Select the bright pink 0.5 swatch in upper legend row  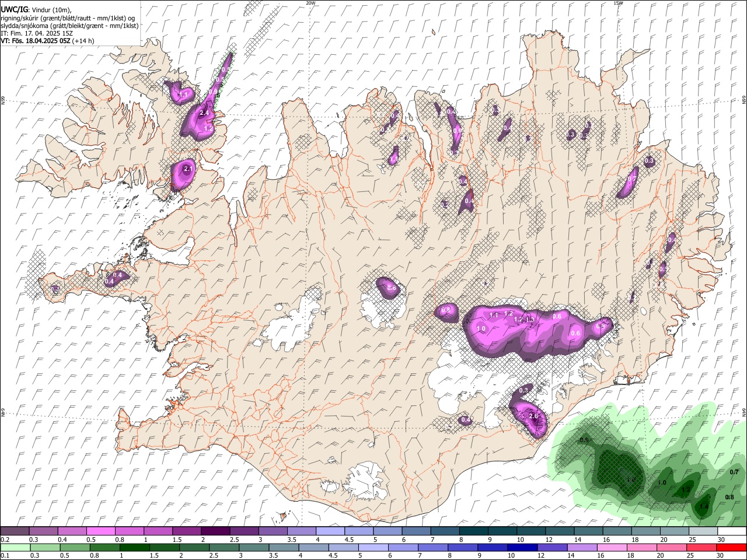[x=100, y=531]
